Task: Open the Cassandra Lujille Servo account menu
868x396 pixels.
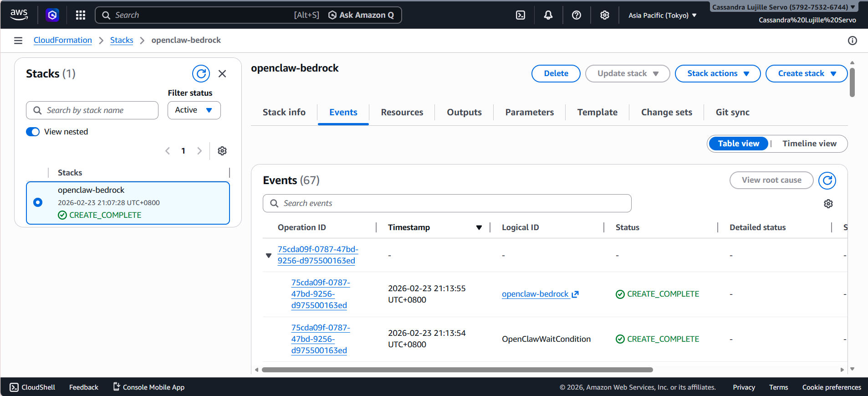Action: pyautogui.click(x=783, y=7)
